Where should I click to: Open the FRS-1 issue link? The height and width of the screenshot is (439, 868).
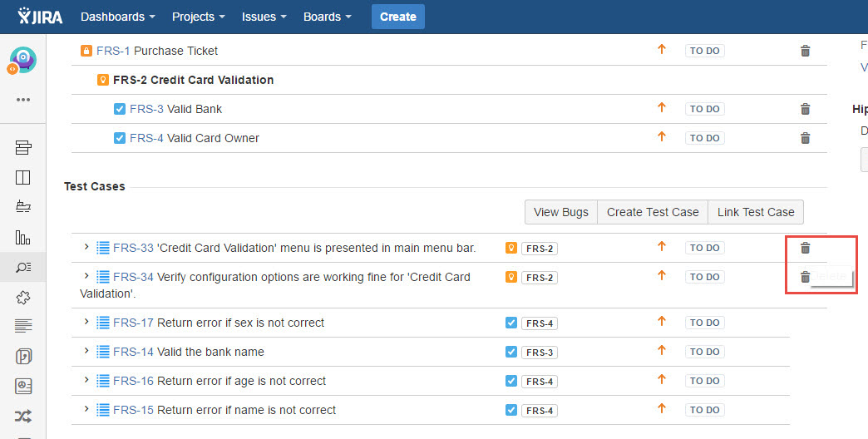tap(113, 51)
